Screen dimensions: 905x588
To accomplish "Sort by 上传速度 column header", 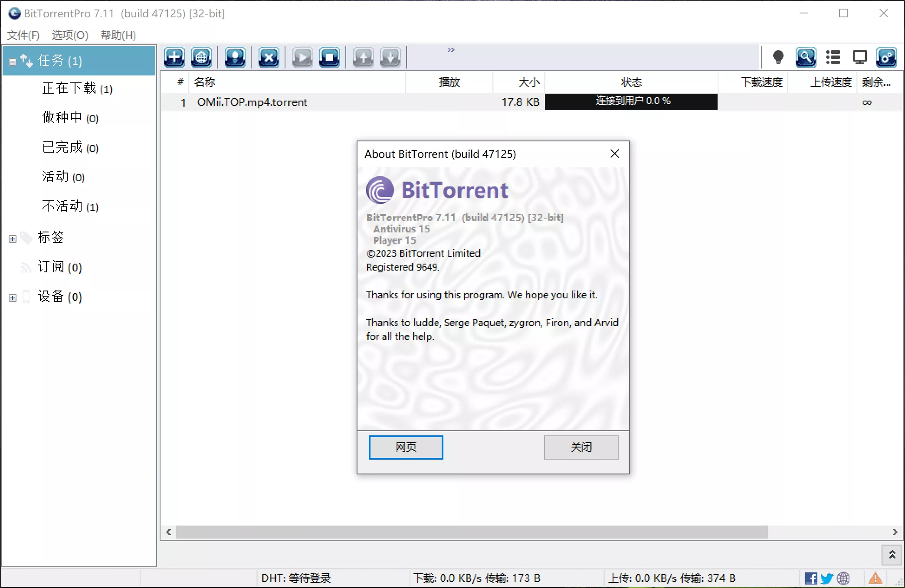I will pyautogui.click(x=823, y=82).
